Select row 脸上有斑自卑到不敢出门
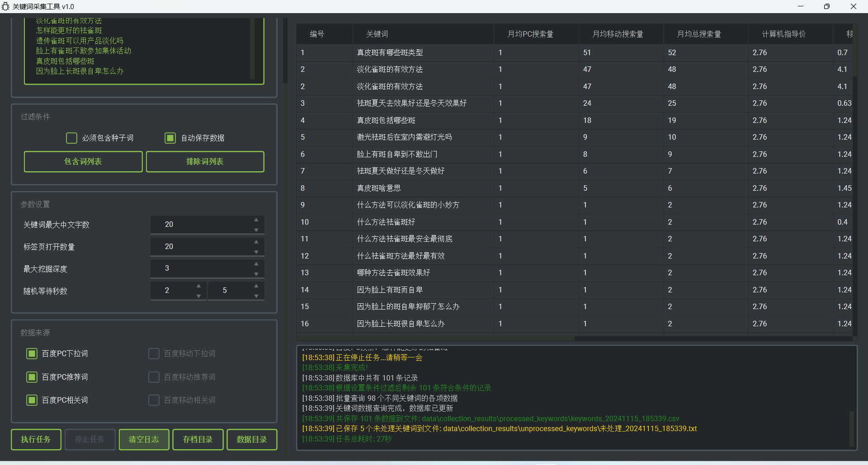Screen dimensions: 868x465 574,154
